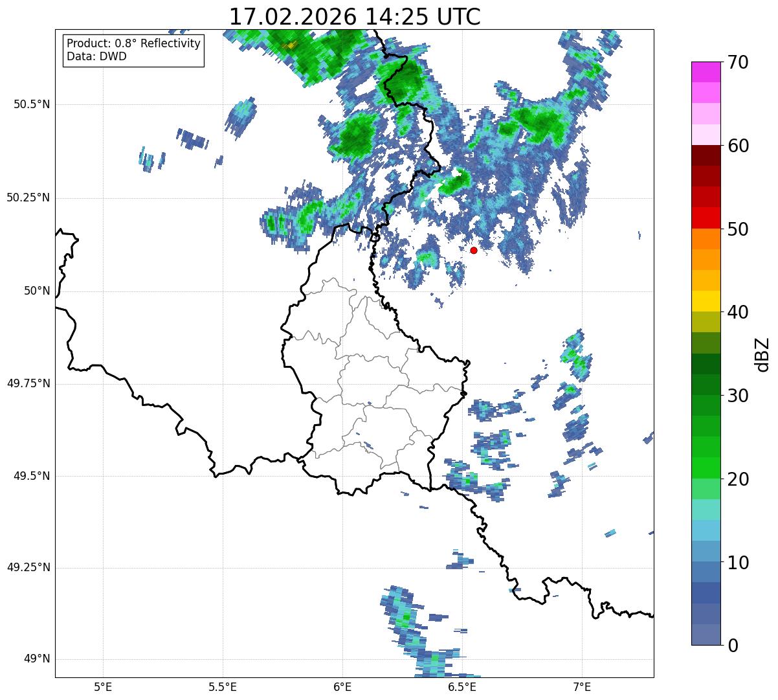Click the 49°N latitude label
Image resolution: width=778 pixels, height=700 pixels.
coord(37,659)
